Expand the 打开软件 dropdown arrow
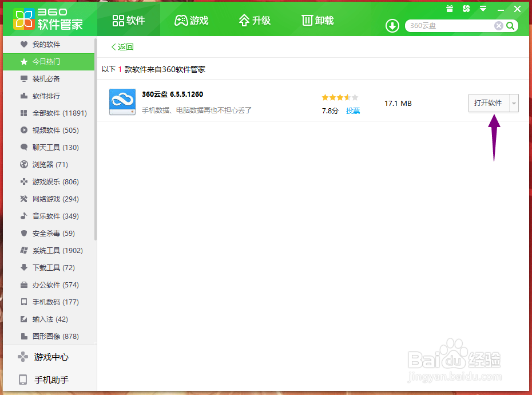532x395 pixels. (x=514, y=103)
